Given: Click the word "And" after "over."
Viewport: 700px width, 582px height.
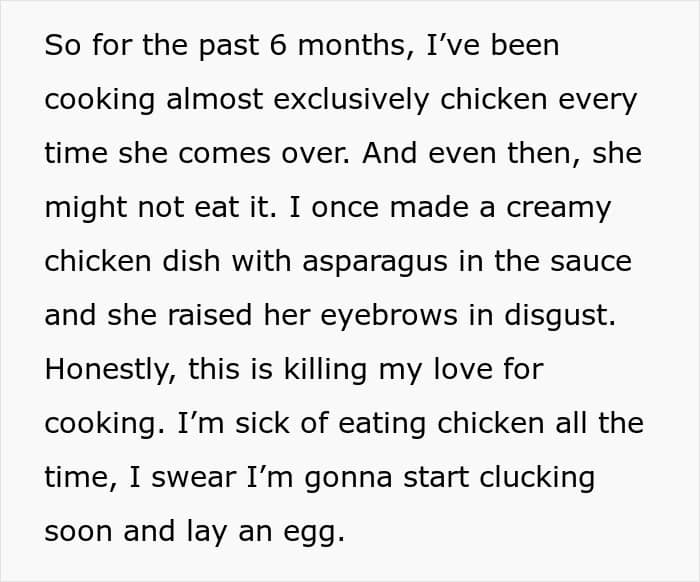Looking at the screenshot, I should pyautogui.click(x=389, y=153).
